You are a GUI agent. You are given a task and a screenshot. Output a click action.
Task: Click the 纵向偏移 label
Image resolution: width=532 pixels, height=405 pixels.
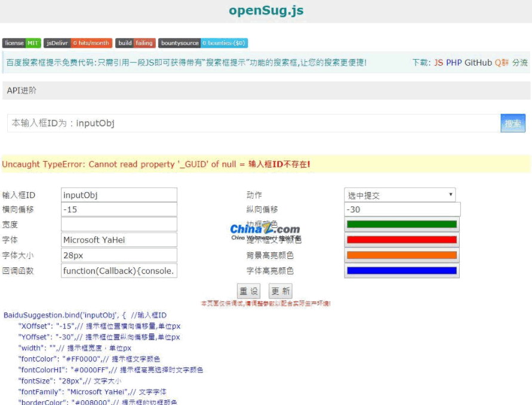click(x=262, y=209)
